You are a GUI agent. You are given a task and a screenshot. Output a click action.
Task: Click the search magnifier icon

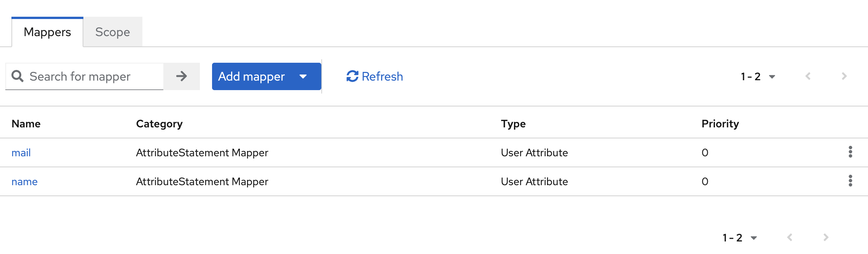tap(18, 76)
